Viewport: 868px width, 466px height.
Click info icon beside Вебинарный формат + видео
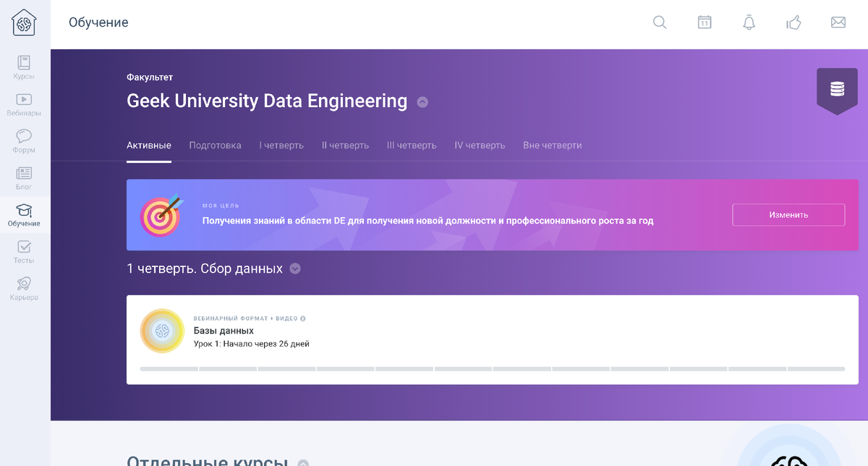click(303, 318)
